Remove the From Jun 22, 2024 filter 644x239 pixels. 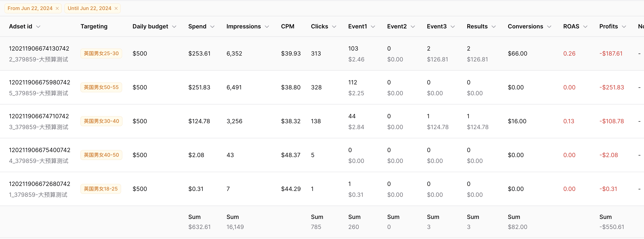[x=57, y=9]
